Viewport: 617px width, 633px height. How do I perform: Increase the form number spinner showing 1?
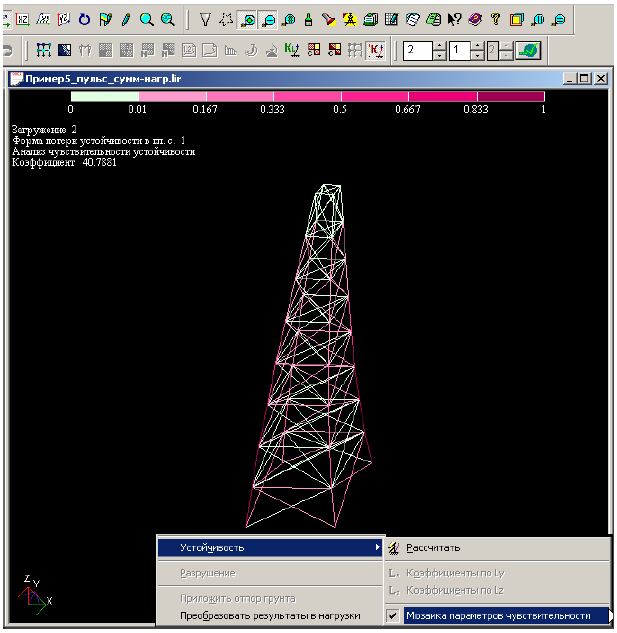coord(478,46)
